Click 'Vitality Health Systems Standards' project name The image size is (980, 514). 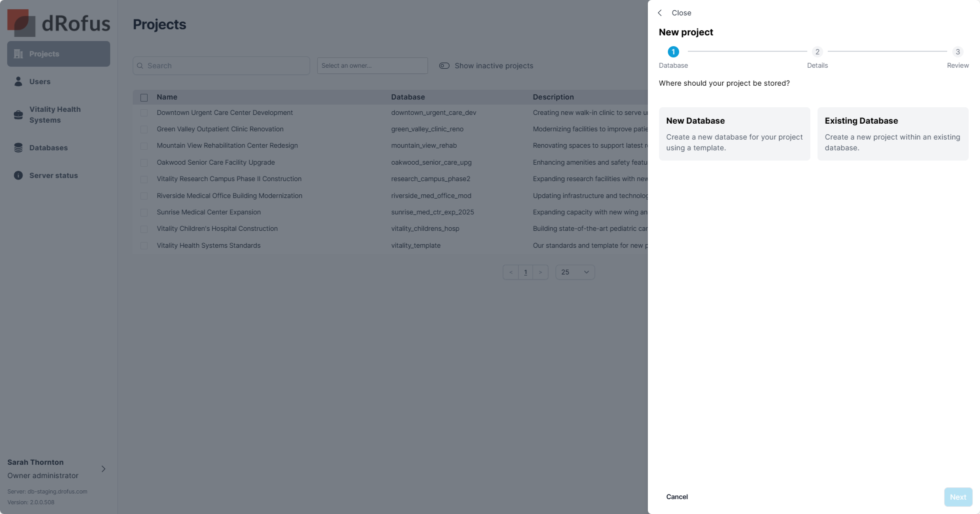[x=208, y=245]
